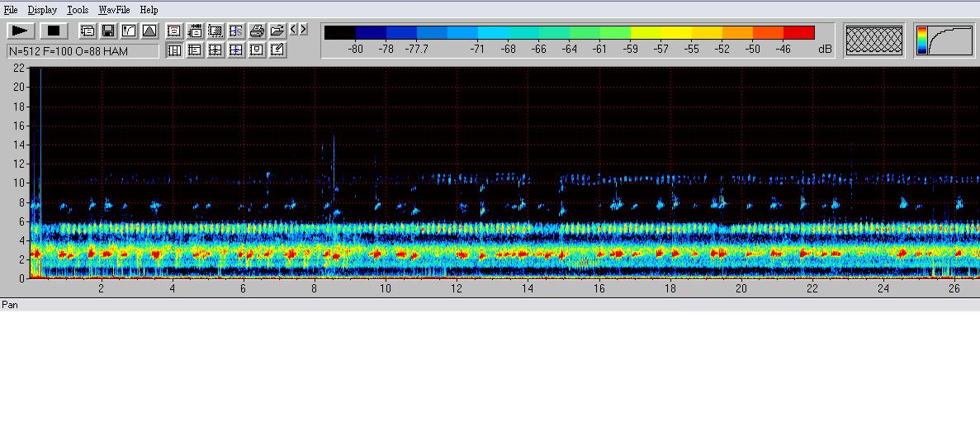This screenshot has width=980, height=423.
Task: Click the right arrow scroll button
Action: 303,30
